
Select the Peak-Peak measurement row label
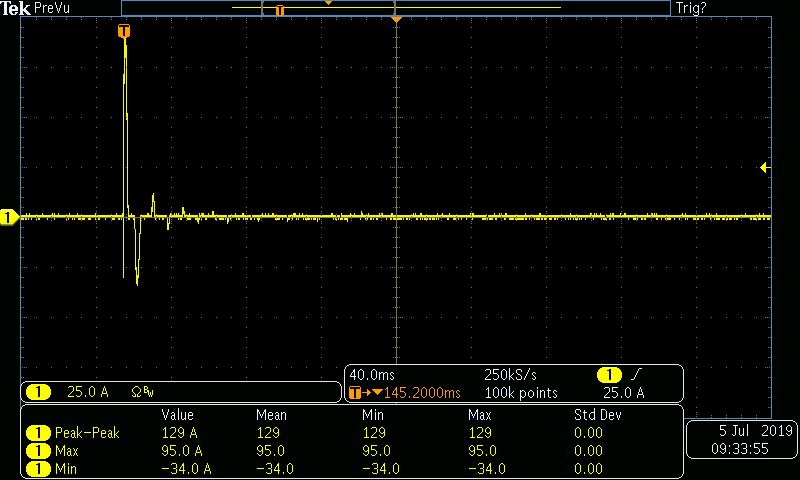pos(86,433)
